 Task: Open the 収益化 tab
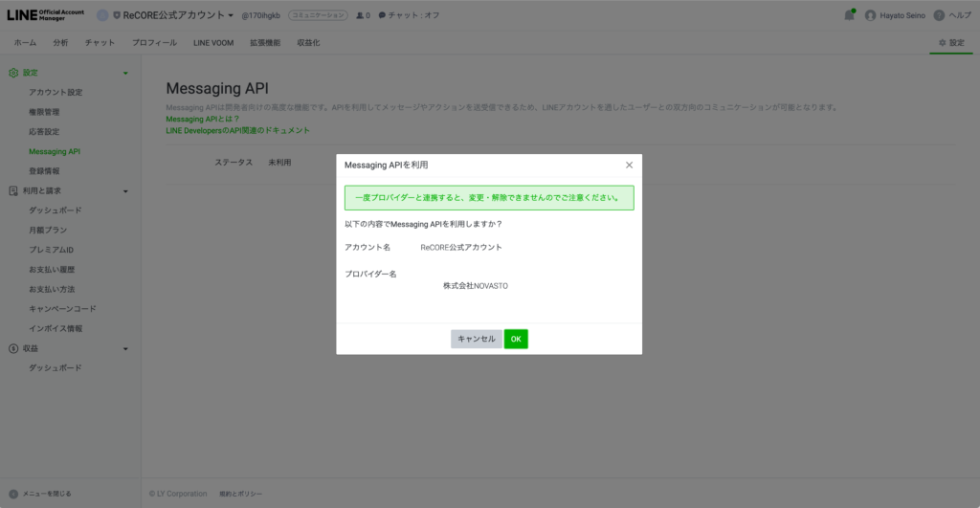(308, 42)
